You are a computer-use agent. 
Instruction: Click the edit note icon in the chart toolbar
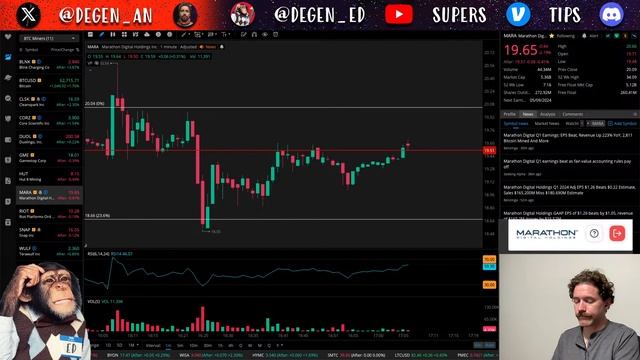tap(243, 35)
